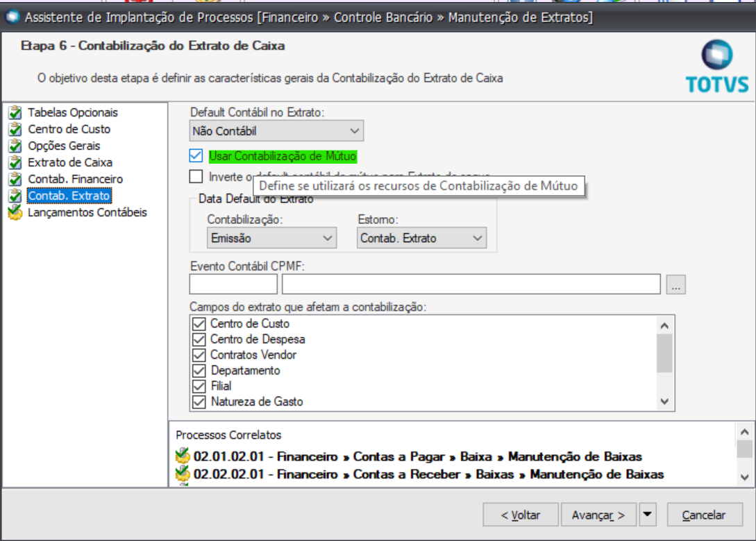Click the Lançamentos Contábeis step gear icon

(x=15, y=212)
